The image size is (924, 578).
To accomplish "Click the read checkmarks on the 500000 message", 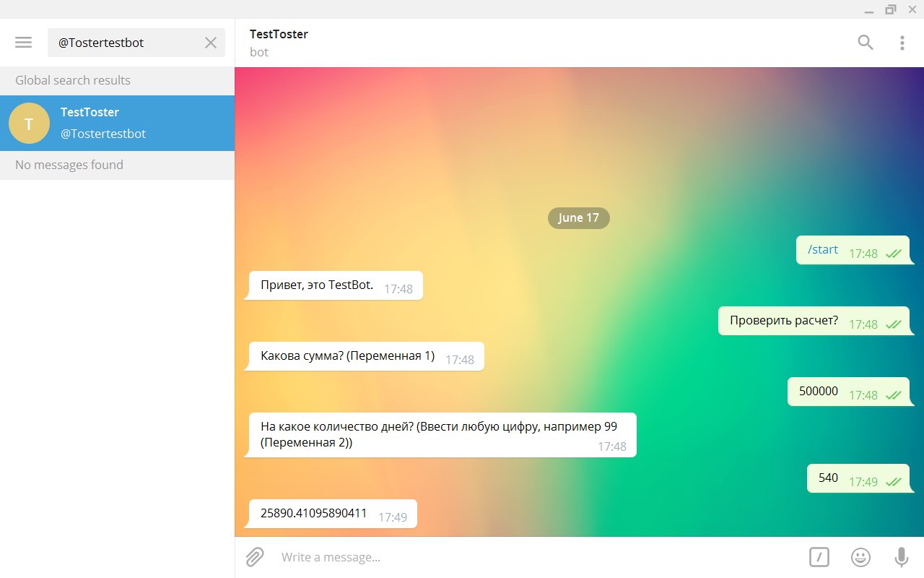I will tap(894, 395).
